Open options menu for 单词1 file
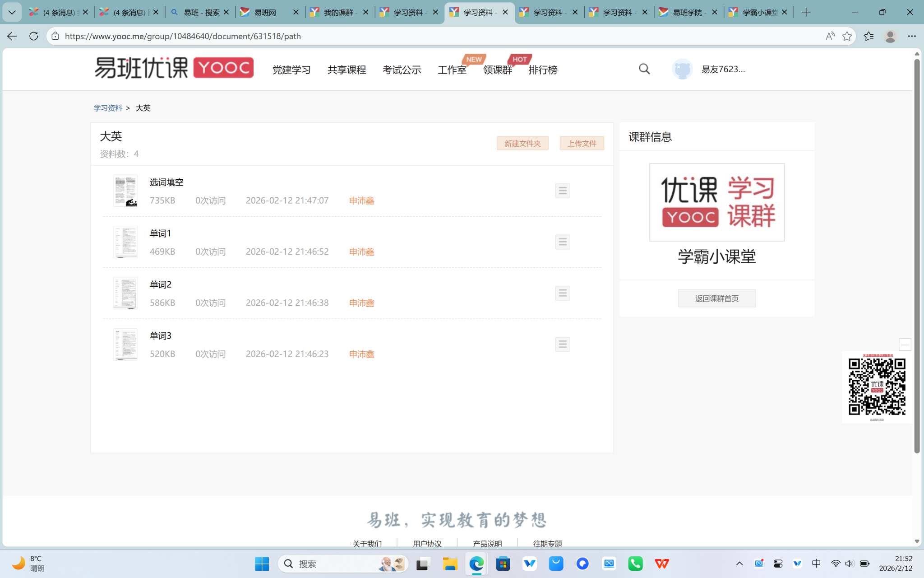This screenshot has width=924, height=578. click(x=562, y=242)
